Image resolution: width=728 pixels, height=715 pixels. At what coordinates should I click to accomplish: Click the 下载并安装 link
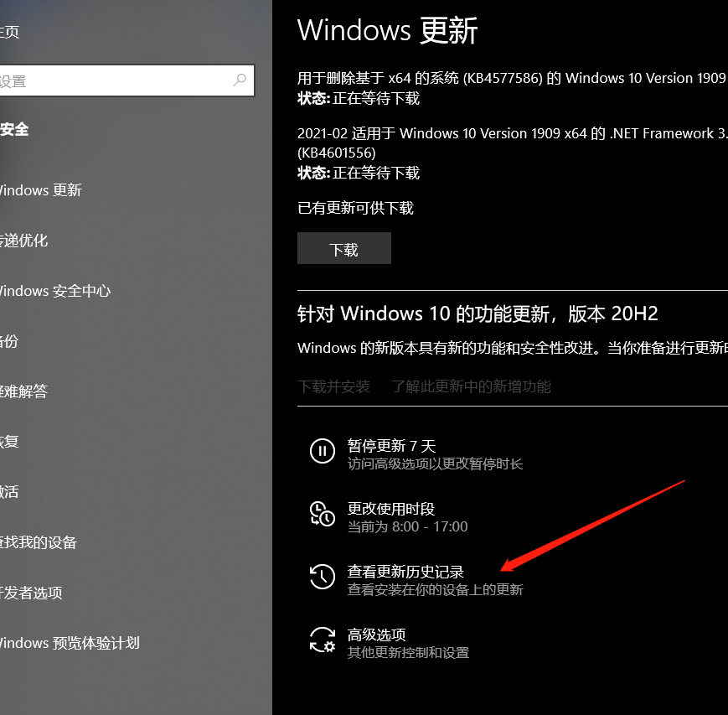[x=333, y=386]
